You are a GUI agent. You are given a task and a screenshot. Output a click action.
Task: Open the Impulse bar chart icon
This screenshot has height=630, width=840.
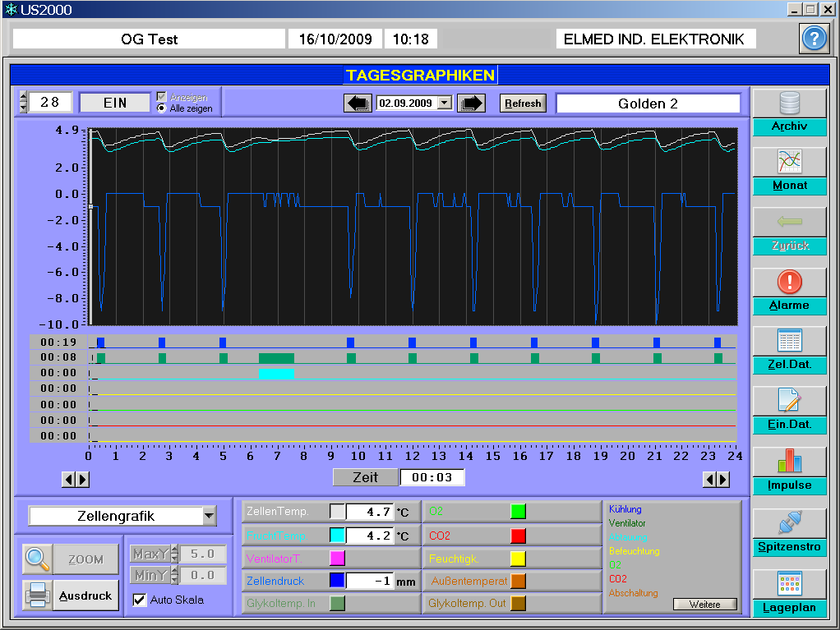pos(790,461)
